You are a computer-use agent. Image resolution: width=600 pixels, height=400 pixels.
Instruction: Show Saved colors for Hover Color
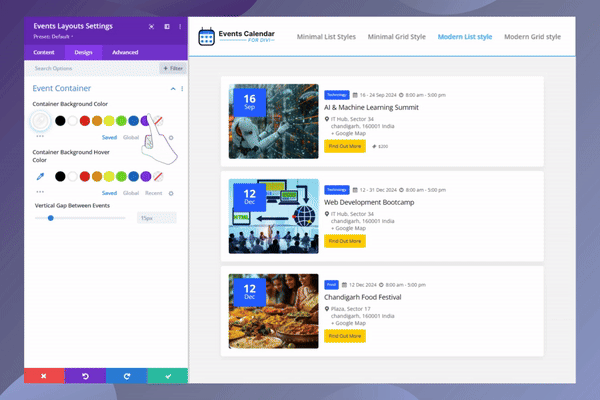click(x=109, y=193)
